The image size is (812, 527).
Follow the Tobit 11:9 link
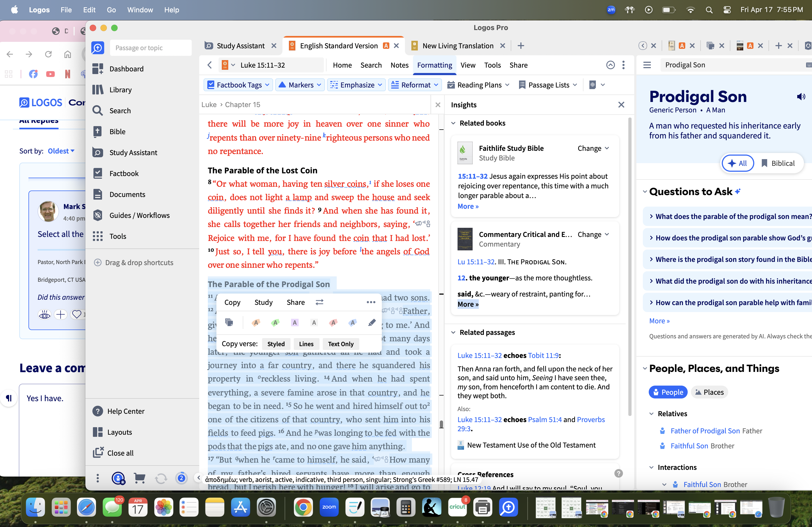coord(543,356)
